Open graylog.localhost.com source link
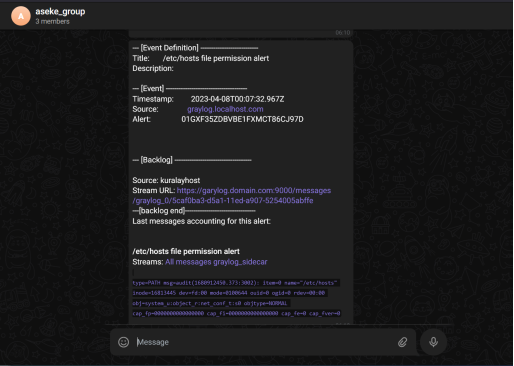The width and height of the screenshot is (514, 366). click(225, 109)
